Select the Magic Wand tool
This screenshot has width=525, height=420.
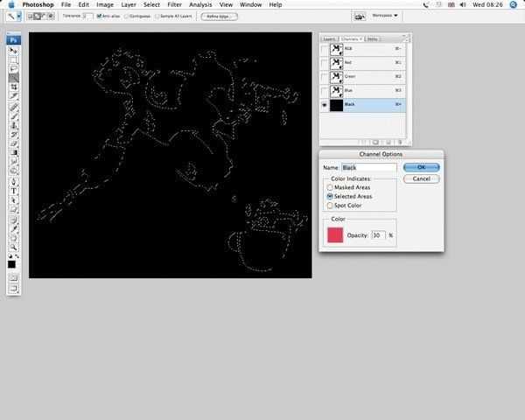click(14, 78)
